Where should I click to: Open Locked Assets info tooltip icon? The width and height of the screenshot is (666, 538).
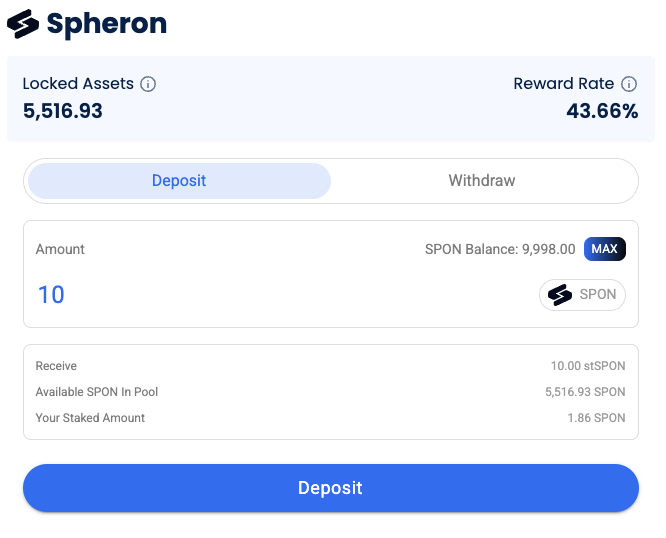(x=148, y=84)
